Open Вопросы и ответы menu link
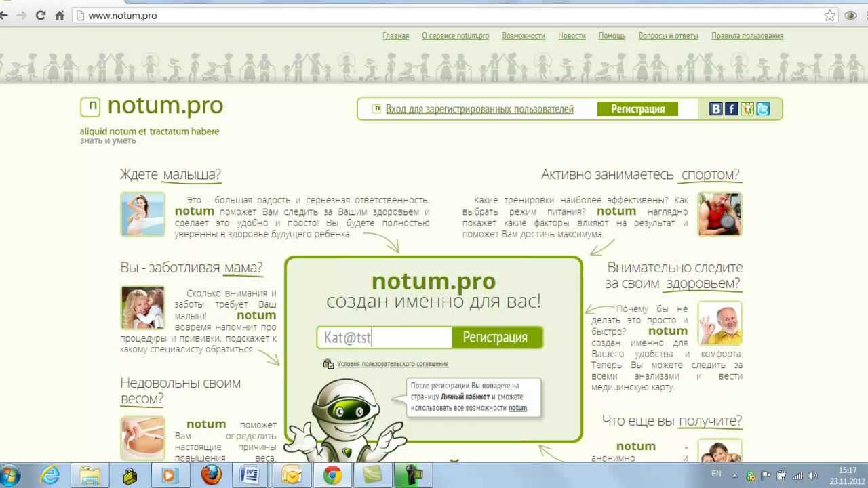The image size is (868, 488). [668, 36]
